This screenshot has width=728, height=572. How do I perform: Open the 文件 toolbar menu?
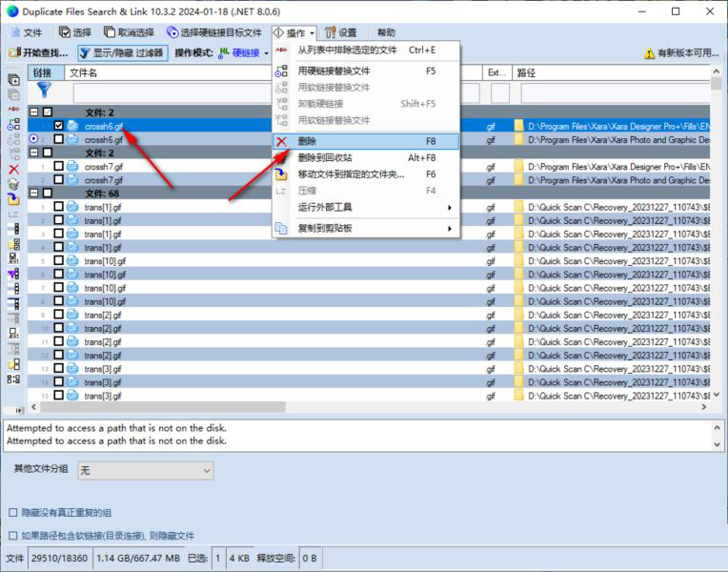(x=27, y=32)
